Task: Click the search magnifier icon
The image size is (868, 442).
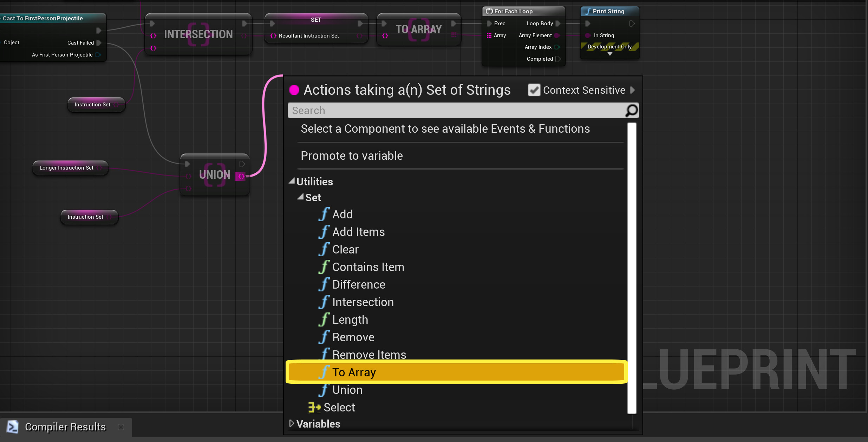Action: pyautogui.click(x=631, y=111)
